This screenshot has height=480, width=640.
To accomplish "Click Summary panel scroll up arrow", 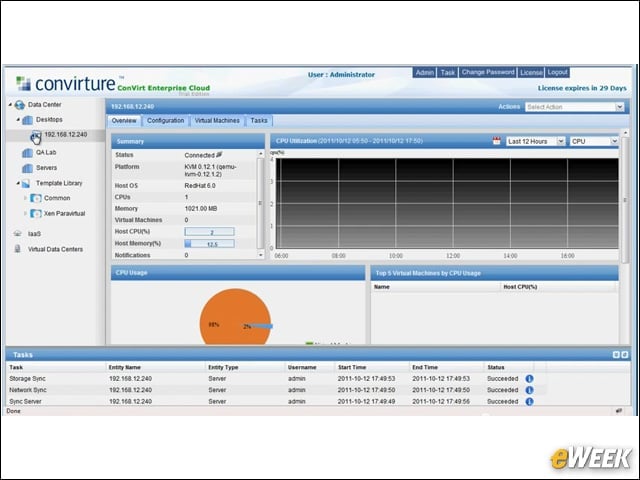I will (x=260, y=153).
